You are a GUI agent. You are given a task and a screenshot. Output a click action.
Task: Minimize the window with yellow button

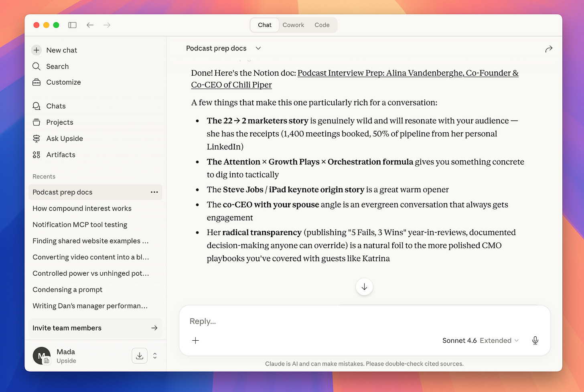(x=46, y=25)
